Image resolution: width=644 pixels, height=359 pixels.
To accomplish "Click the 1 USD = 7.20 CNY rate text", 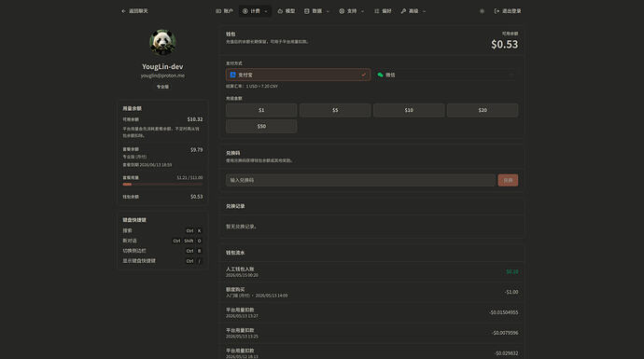I will pyautogui.click(x=262, y=86).
